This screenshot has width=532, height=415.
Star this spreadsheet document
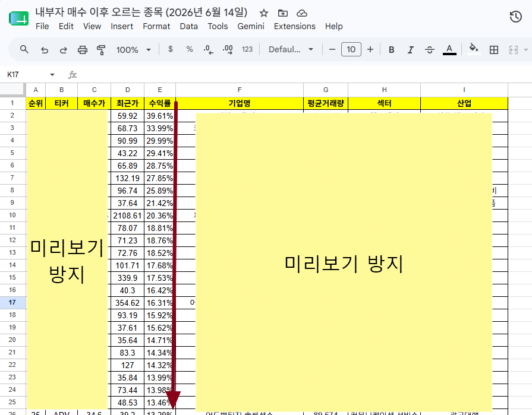[264, 13]
